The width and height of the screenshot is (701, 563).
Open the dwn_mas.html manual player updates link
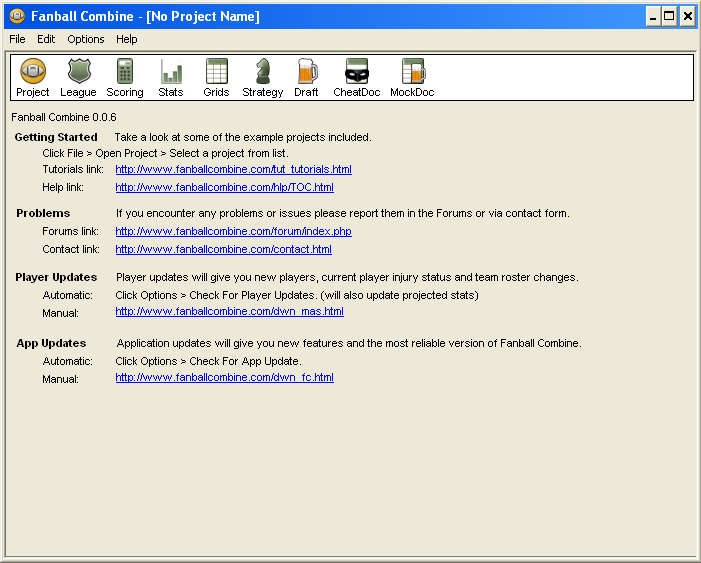coord(229,311)
